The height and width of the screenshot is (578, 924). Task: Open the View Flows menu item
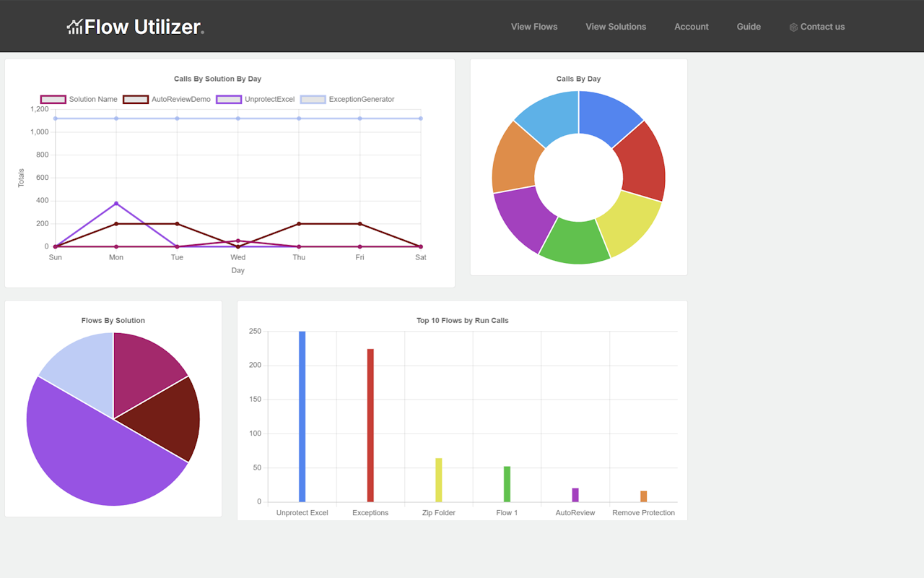(x=533, y=27)
